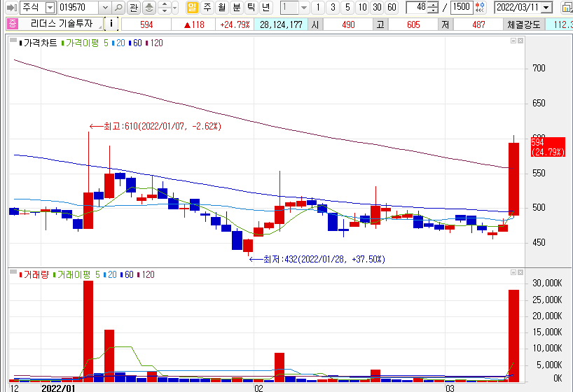The image size is (573, 392).
Task: Click the current price value 594
Action: pos(146,24)
